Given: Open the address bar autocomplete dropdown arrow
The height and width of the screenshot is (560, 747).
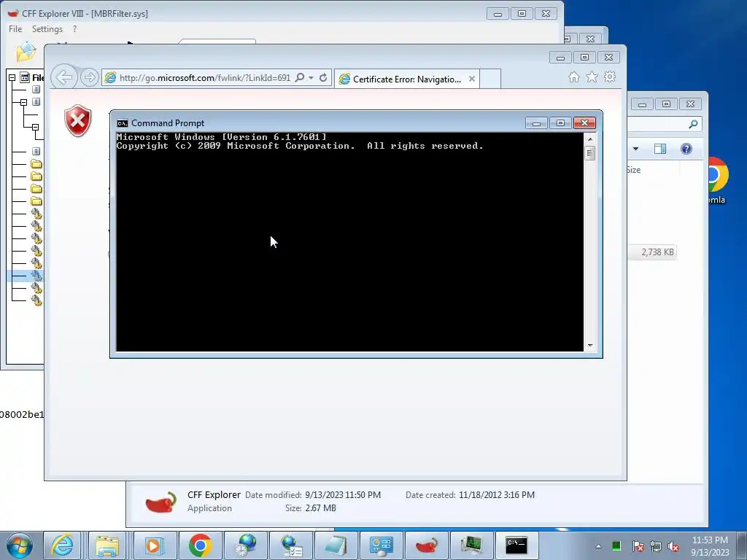Looking at the screenshot, I should 311,77.
